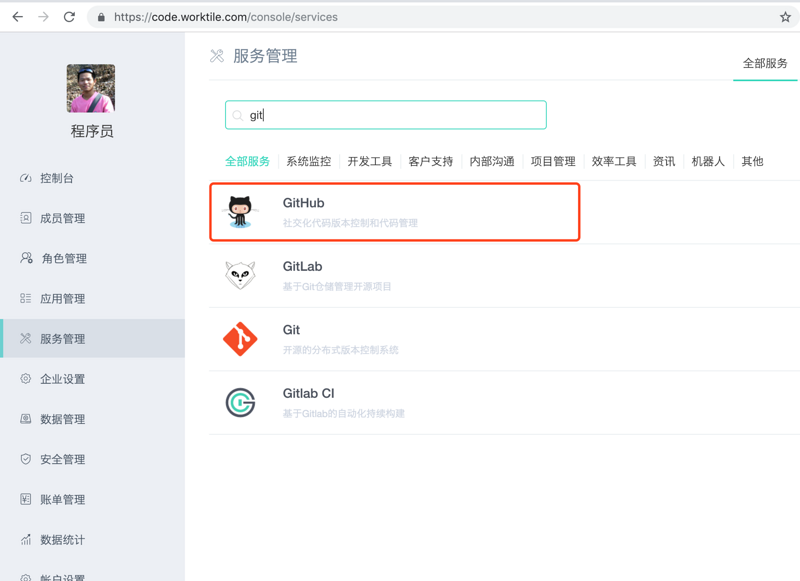The height and width of the screenshot is (581, 800).
Task: Filter services by 开发工具
Action: click(x=370, y=161)
